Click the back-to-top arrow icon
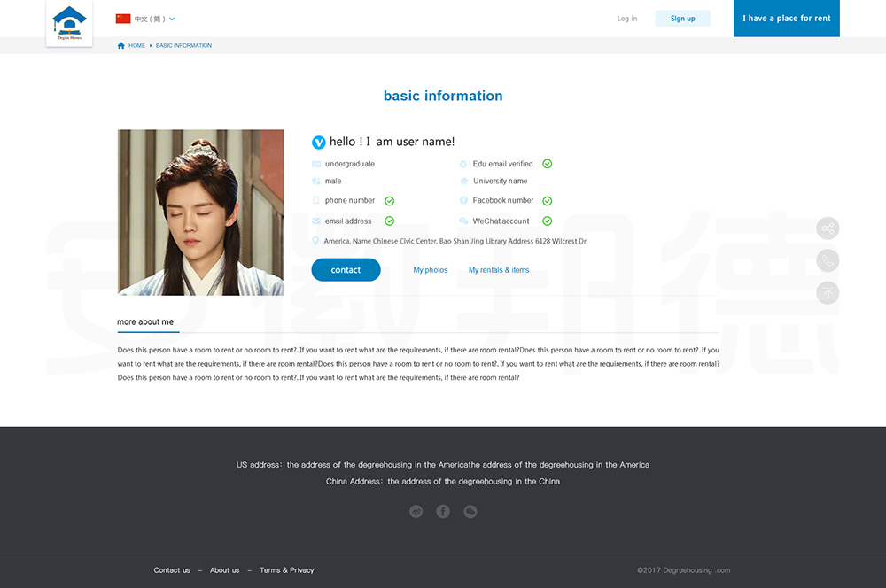The width and height of the screenshot is (886, 588). 828,293
